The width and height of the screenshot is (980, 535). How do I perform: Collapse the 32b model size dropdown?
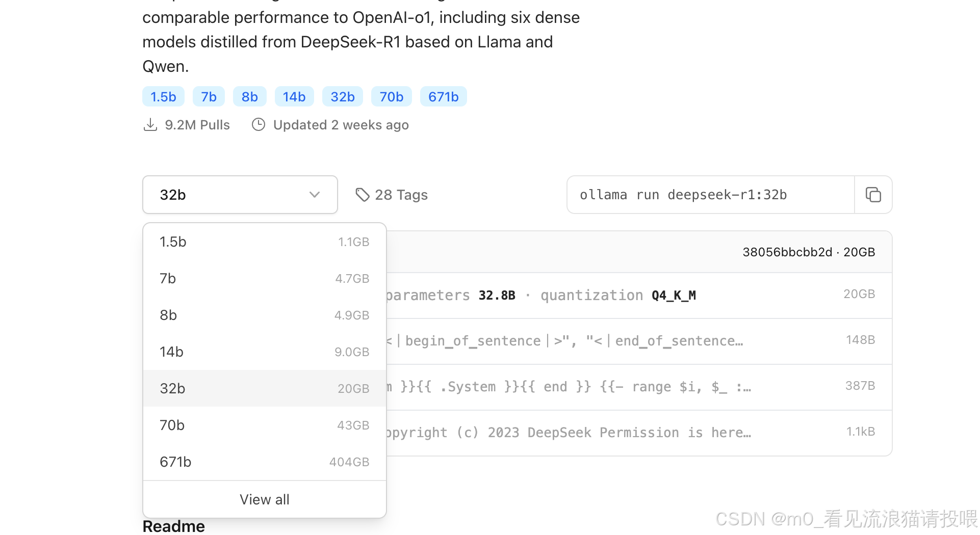pos(240,195)
